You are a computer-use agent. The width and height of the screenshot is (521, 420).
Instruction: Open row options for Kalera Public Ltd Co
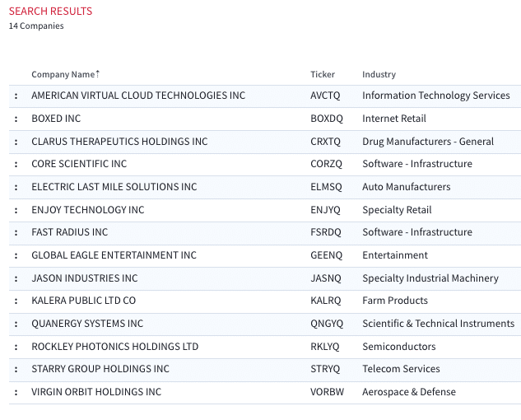coord(16,301)
